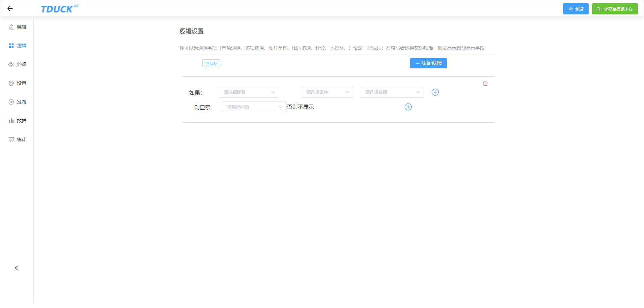Open the 请选择问题 dropdown
The width and height of the screenshot is (644, 308).
(254, 107)
